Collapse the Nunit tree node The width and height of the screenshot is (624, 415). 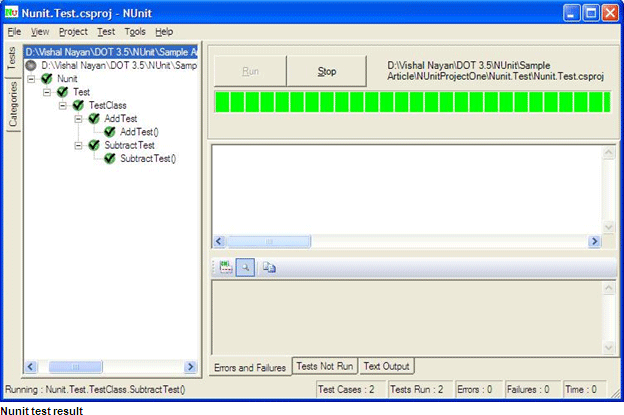pyautogui.click(x=31, y=79)
